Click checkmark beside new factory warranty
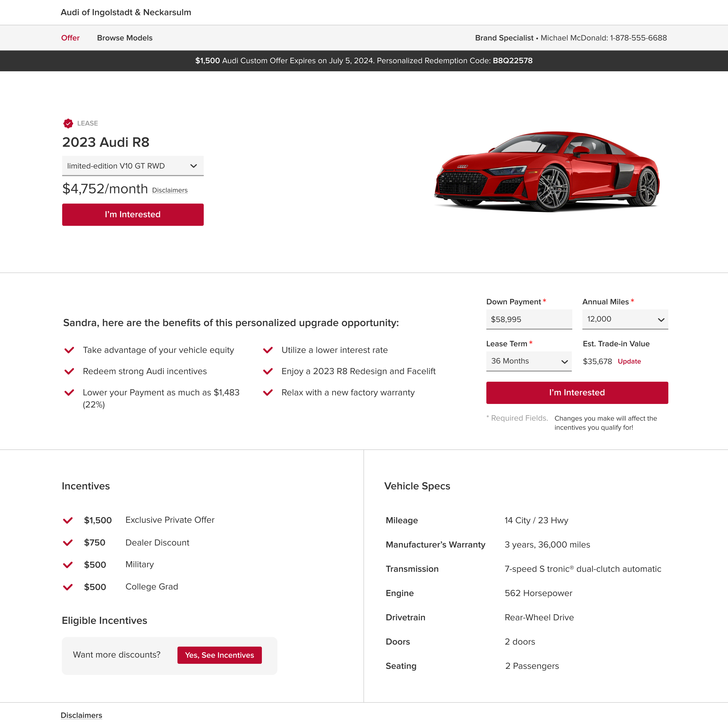 (x=268, y=393)
